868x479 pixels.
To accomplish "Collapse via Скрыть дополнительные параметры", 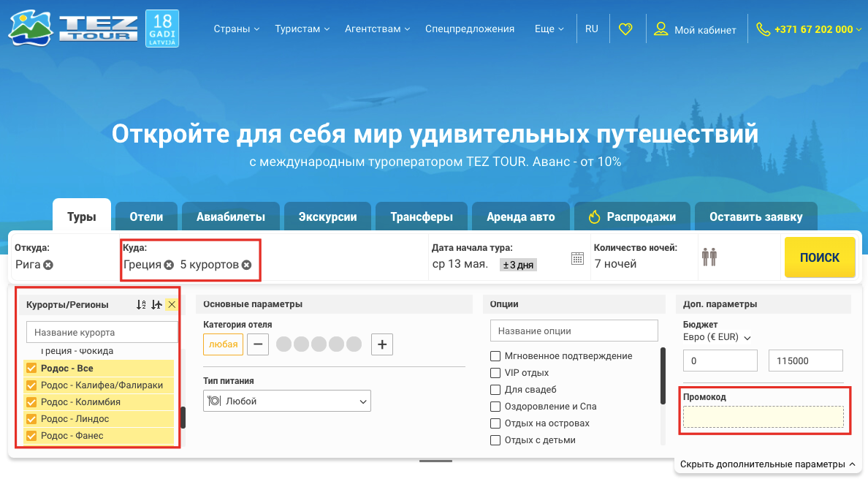I will tap(768, 464).
